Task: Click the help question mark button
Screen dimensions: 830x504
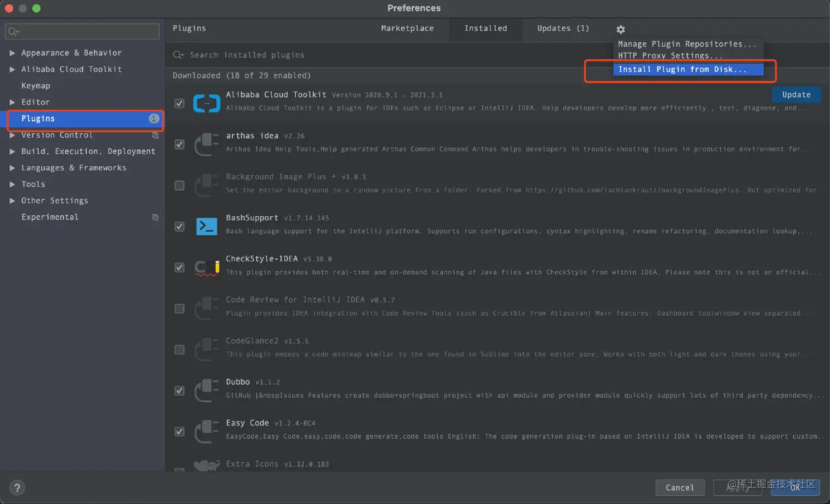Action: (x=17, y=488)
